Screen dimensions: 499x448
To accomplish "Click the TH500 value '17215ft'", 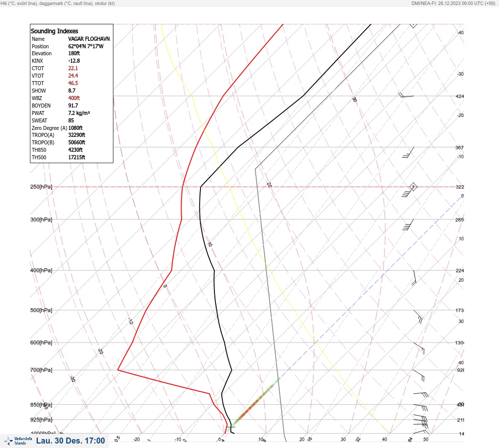I will click(77, 157).
